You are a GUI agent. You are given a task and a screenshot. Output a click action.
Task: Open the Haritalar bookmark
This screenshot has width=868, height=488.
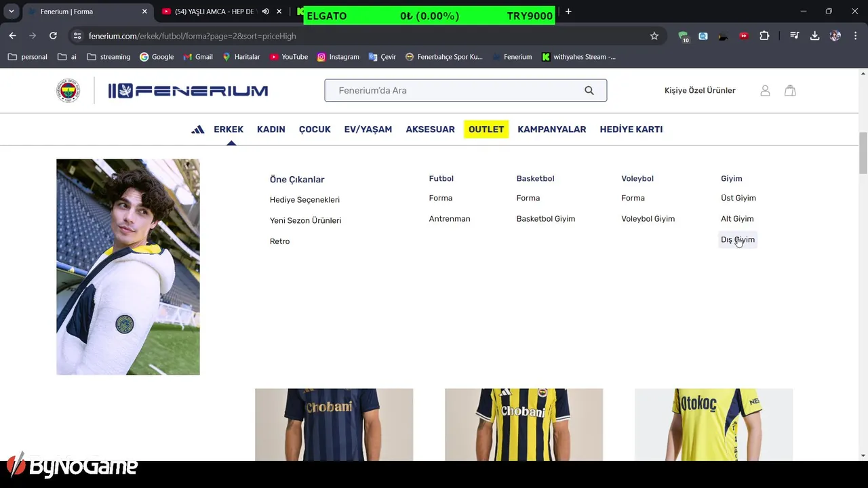(241, 57)
